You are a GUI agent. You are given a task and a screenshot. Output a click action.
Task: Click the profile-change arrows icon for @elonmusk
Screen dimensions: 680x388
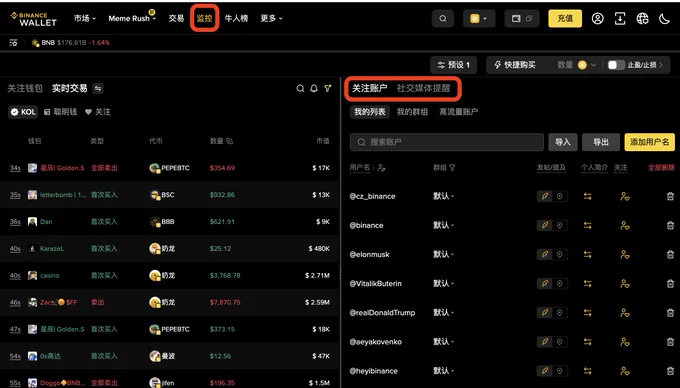click(x=588, y=254)
